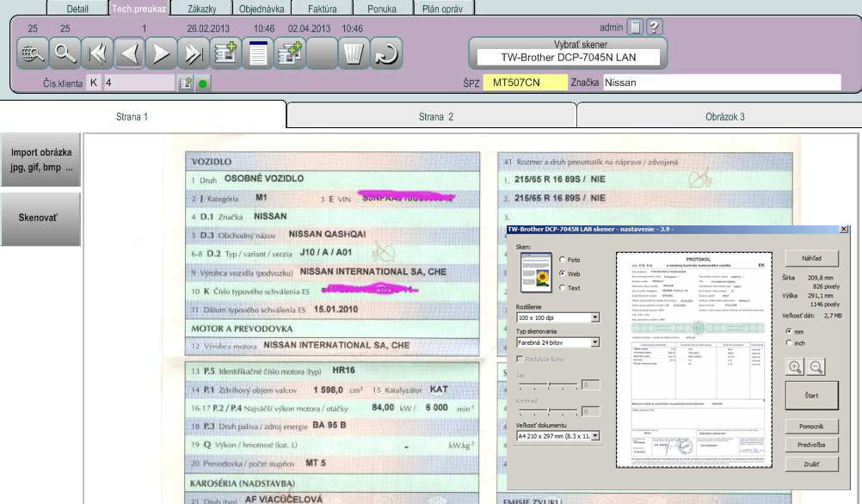Open the document list icon
The height and width of the screenshot is (504, 862).
pyautogui.click(x=258, y=53)
